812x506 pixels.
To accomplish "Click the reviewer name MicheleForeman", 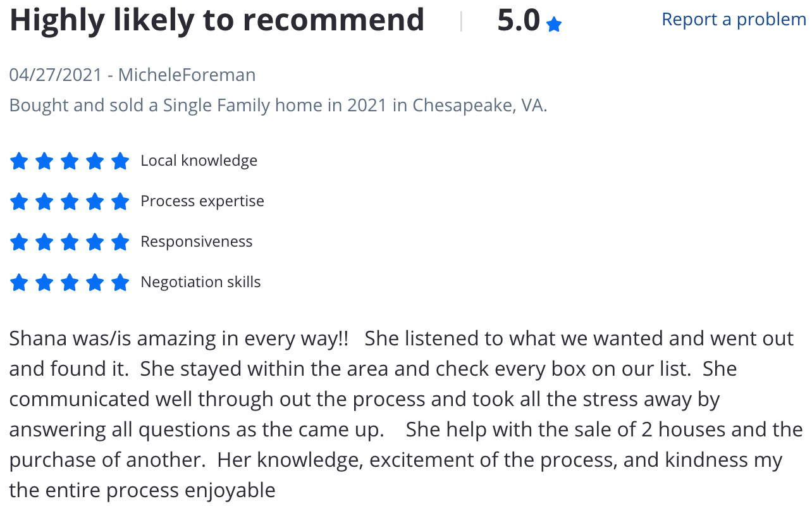I will [187, 75].
